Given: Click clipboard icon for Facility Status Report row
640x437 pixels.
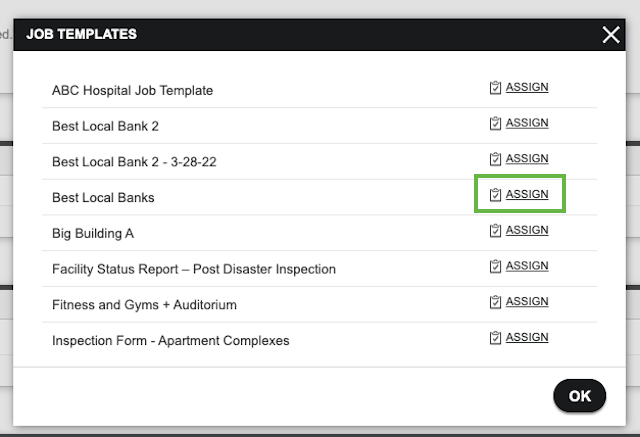Looking at the screenshot, I should tap(495, 266).
